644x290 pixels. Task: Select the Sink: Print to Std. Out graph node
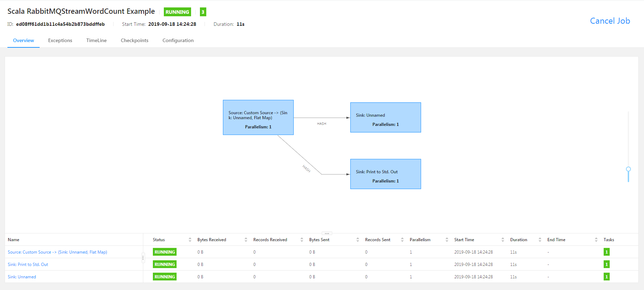(x=385, y=174)
